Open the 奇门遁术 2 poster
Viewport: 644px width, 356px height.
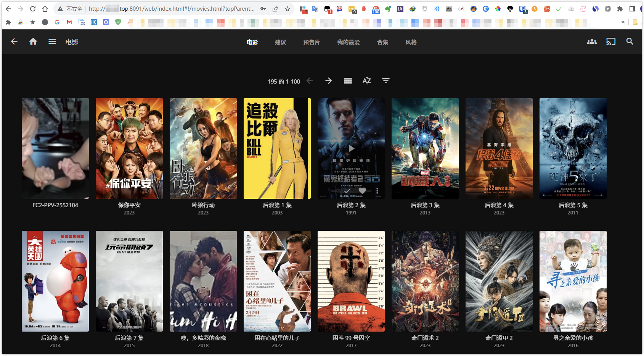[425, 281]
